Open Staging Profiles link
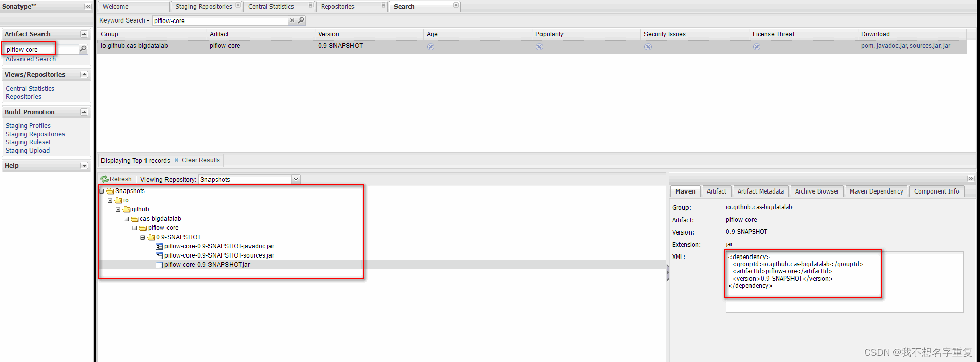 [28, 126]
